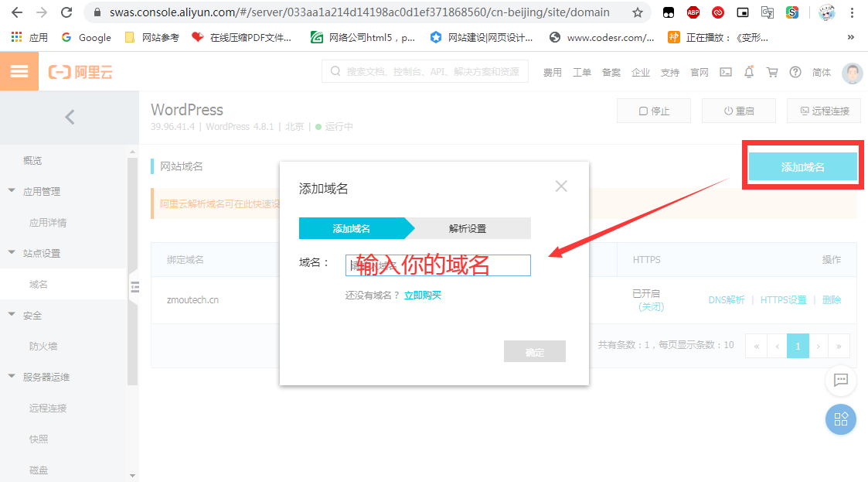This screenshot has width=868, height=482.
Task: Select 防火墙 in the sidebar
Action: [x=43, y=346]
